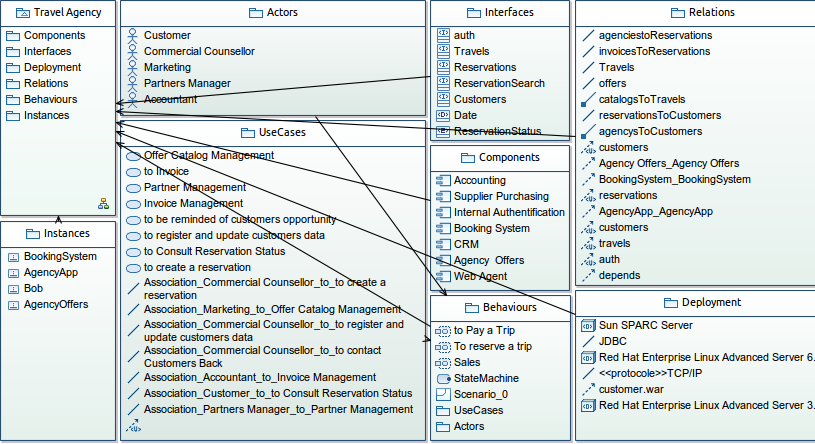The image size is (815, 444).
Task: Select Association_Accountant_to_Invoice Management
Action: pos(252,378)
